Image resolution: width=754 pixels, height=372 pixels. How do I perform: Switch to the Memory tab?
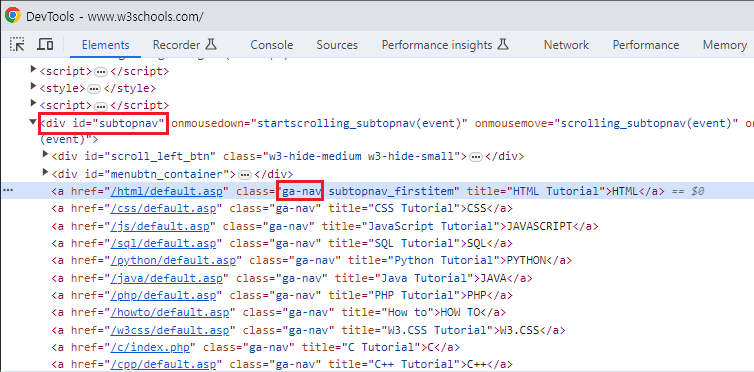tap(725, 45)
